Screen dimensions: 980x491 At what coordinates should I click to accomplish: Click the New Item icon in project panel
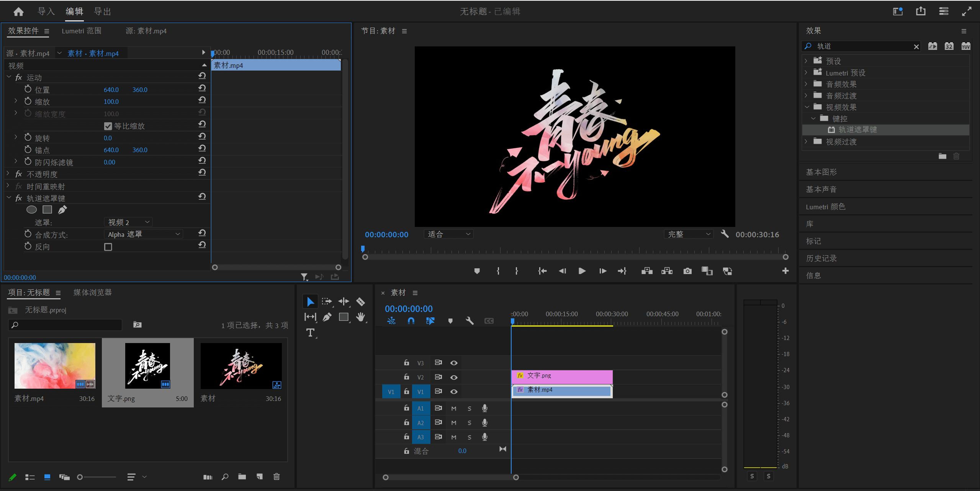pos(260,476)
